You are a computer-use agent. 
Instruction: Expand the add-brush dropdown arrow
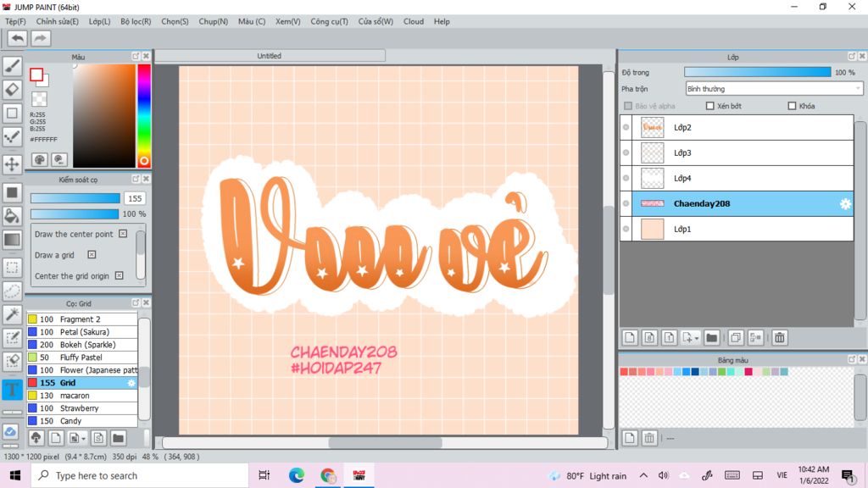[x=84, y=440]
